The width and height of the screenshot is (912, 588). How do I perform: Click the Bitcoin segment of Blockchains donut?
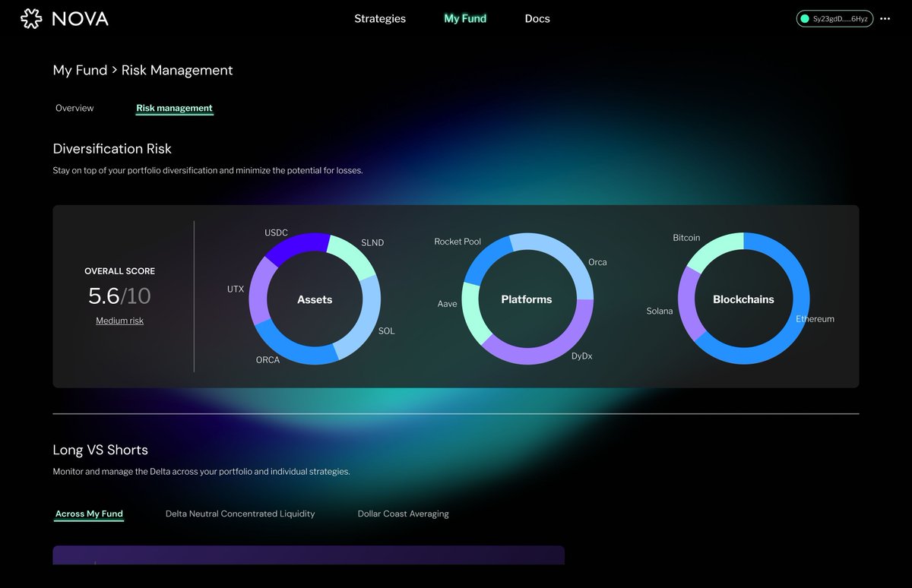point(713,250)
